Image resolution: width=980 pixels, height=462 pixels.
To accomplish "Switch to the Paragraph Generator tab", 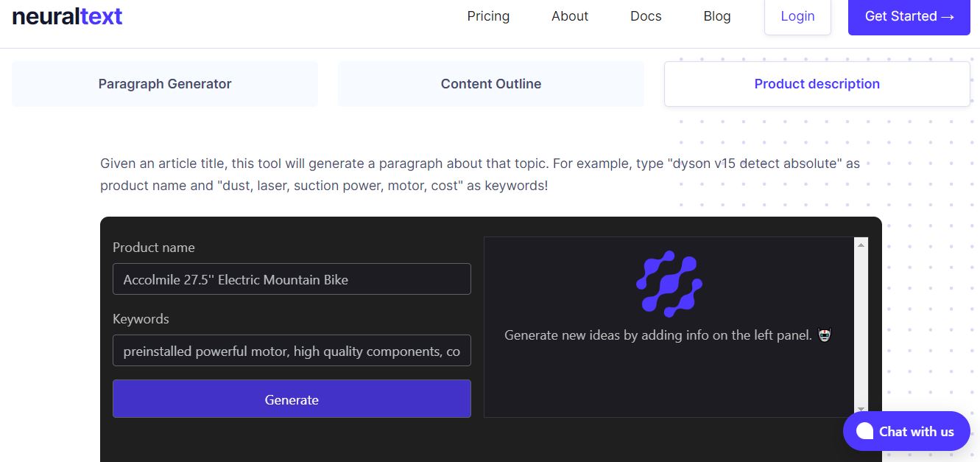I will tap(165, 84).
